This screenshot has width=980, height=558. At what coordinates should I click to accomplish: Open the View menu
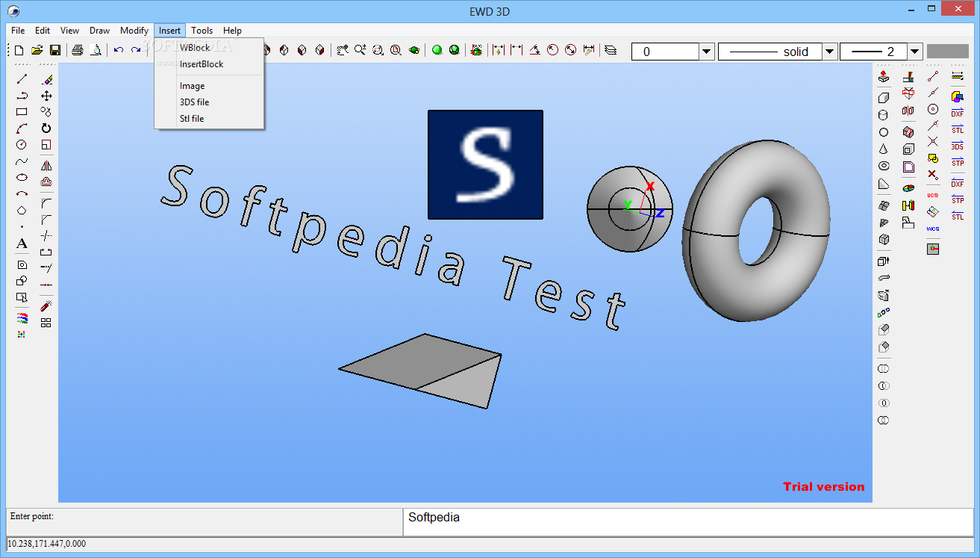coord(69,31)
